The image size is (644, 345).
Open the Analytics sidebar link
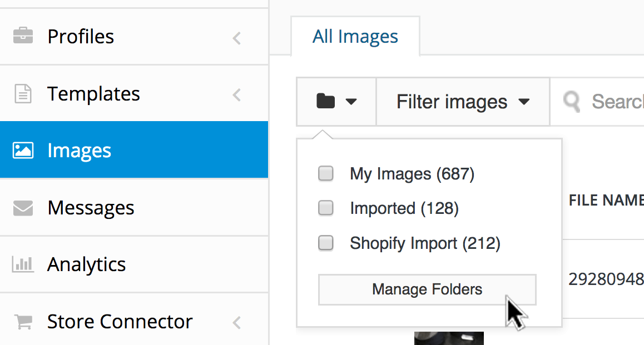[x=87, y=264]
